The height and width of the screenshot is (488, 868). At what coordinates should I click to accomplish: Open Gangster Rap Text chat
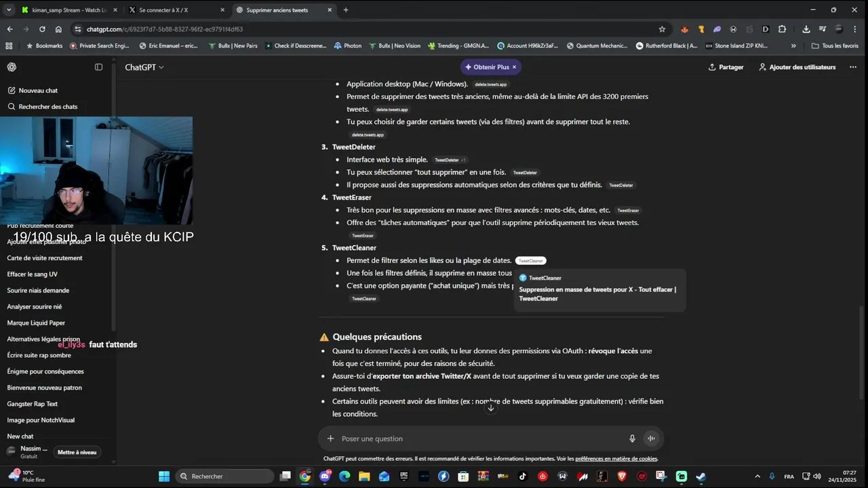(33, 404)
